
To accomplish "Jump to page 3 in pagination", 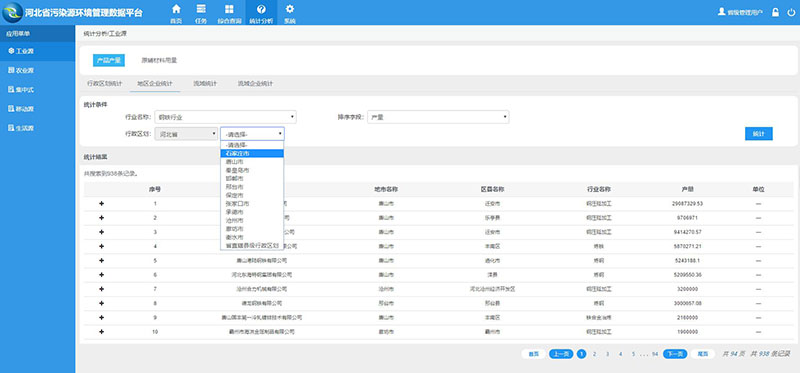I will pyautogui.click(x=607, y=354).
